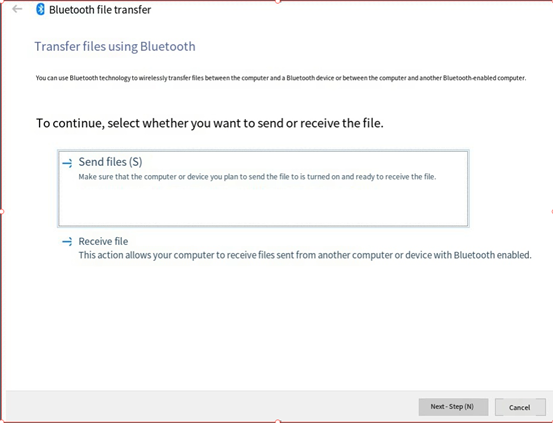Select the Receive file description text
Viewport: 553px width, 423px height.
305,255
